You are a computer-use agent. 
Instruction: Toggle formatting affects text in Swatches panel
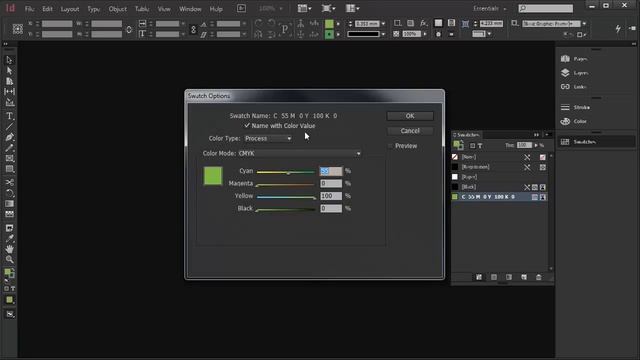tap(480, 146)
